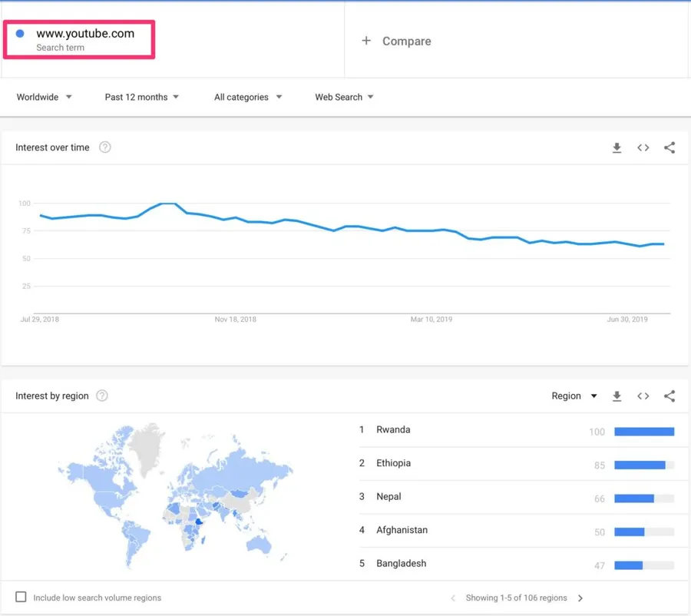Image resolution: width=691 pixels, height=616 pixels.
Task: Share the Interest by region card
Action: [x=670, y=396]
